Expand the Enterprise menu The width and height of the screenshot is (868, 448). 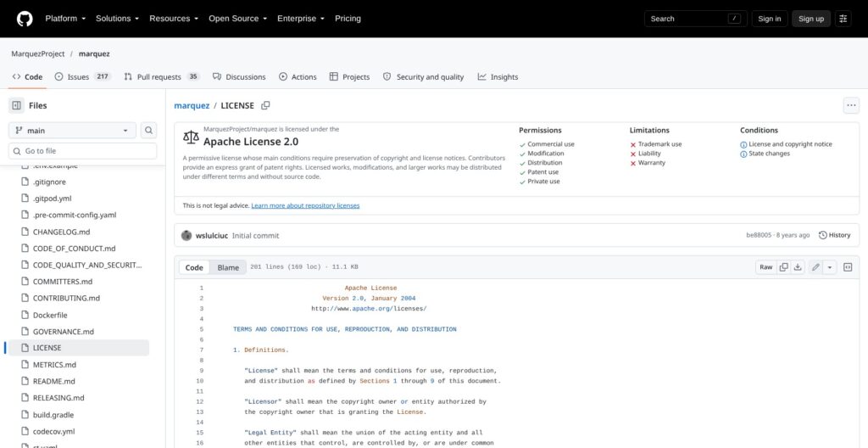(x=301, y=19)
